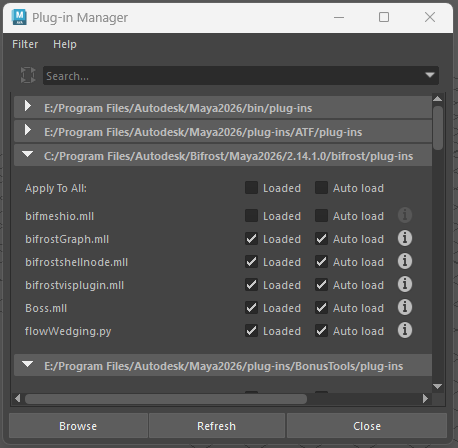Select the bifrostvisplugin.mll plug-in name

[74, 285]
